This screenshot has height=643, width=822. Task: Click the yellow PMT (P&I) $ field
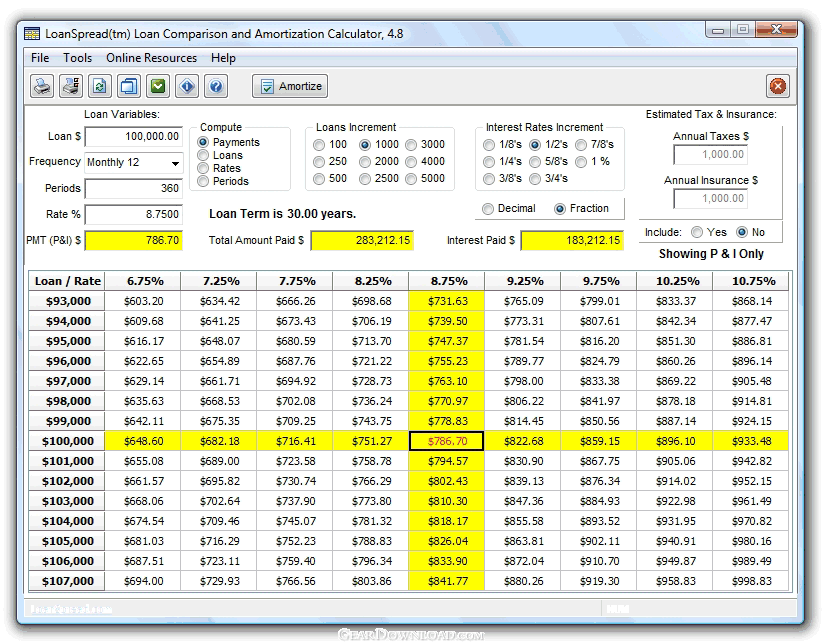134,241
